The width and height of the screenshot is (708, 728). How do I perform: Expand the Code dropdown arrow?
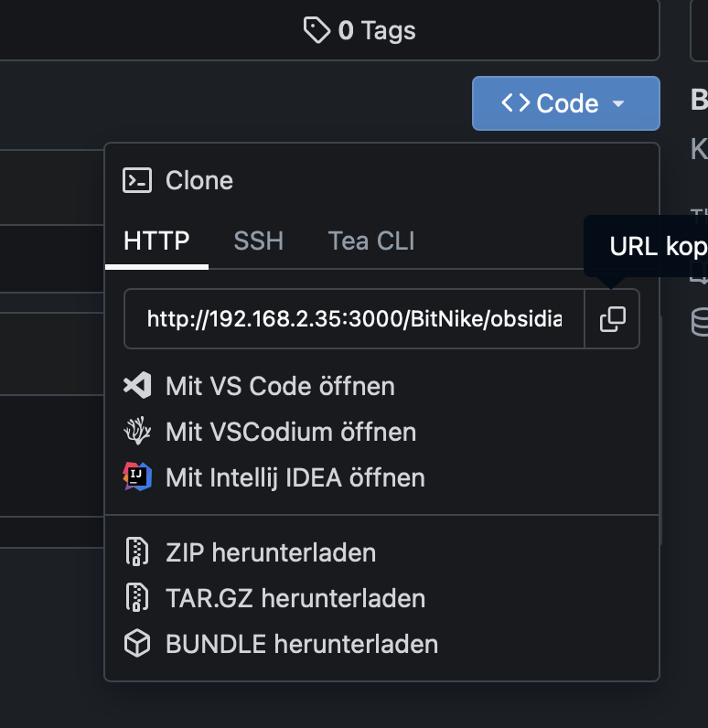point(618,104)
